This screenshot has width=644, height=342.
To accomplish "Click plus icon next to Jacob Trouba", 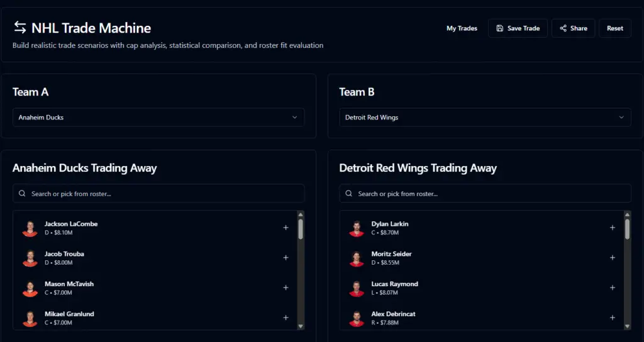I will click(286, 258).
